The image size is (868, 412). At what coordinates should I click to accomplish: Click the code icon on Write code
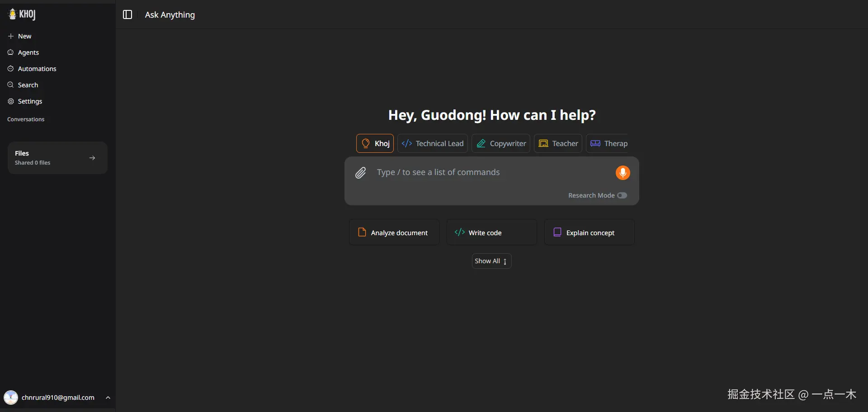pyautogui.click(x=460, y=232)
